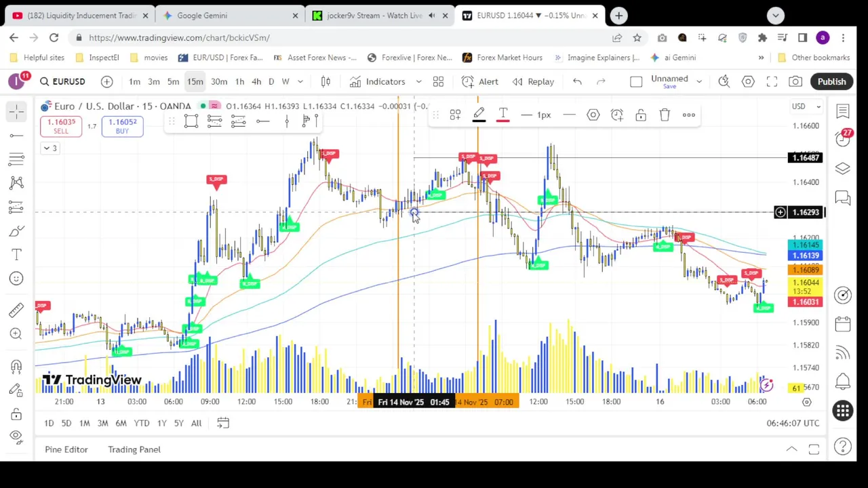Change the text color swatch

503,115
